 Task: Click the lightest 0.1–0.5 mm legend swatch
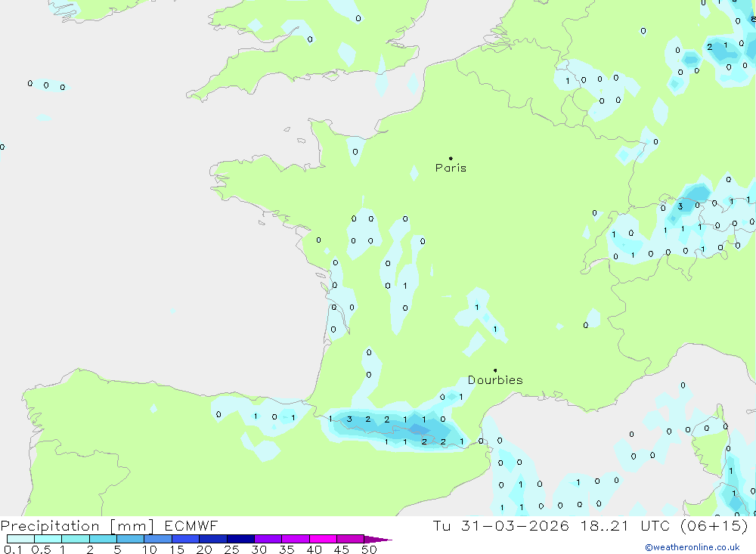(x=20, y=539)
